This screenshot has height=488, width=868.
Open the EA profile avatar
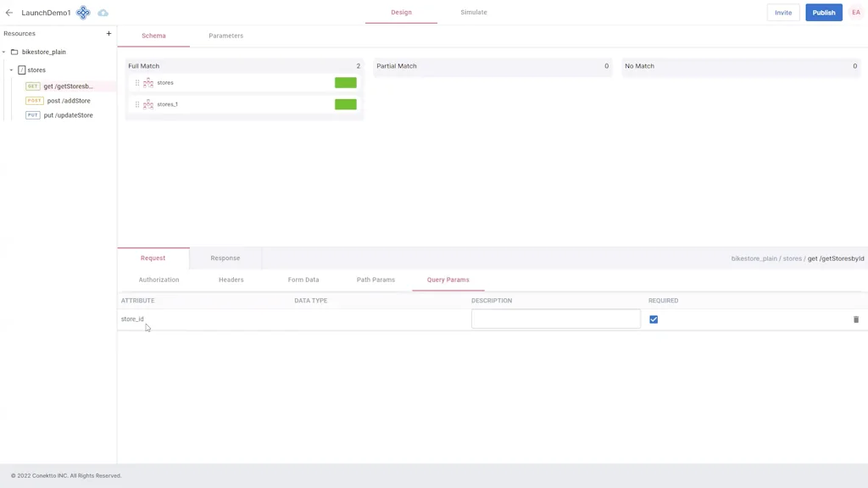click(856, 12)
